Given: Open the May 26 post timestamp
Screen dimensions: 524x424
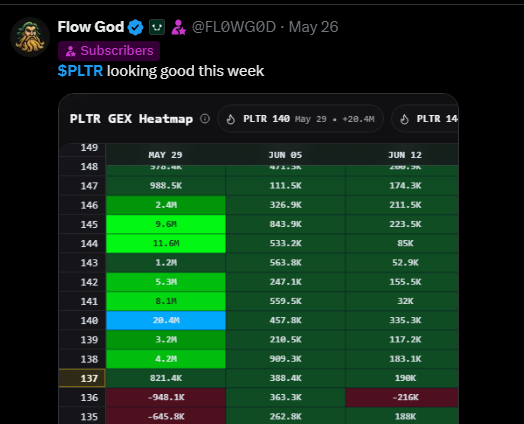Looking at the screenshot, I should [313, 27].
